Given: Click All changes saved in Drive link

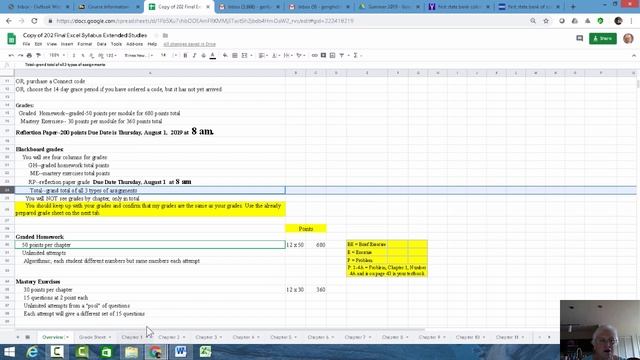Looking at the screenshot, I should click(x=189, y=44).
